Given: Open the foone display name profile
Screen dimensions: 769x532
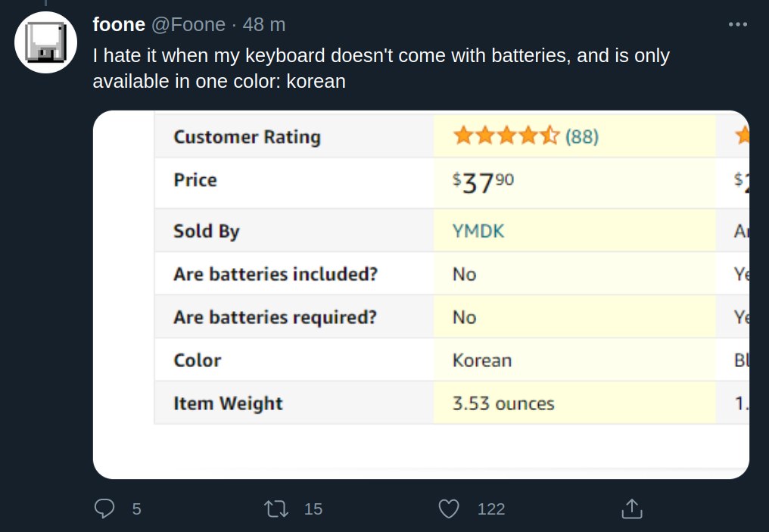Looking at the screenshot, I should click(x=119, y=25).
